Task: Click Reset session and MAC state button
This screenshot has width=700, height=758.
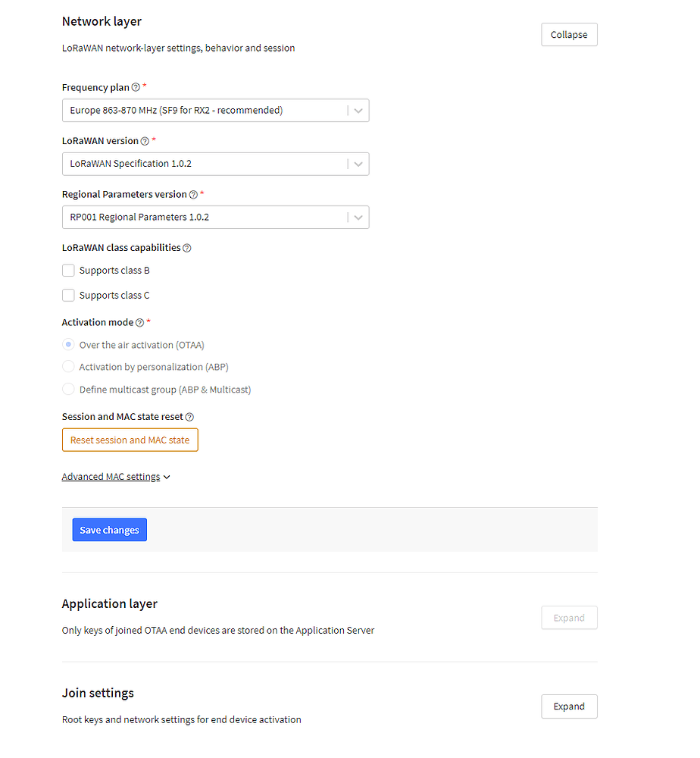Action: tap(130, 440)
